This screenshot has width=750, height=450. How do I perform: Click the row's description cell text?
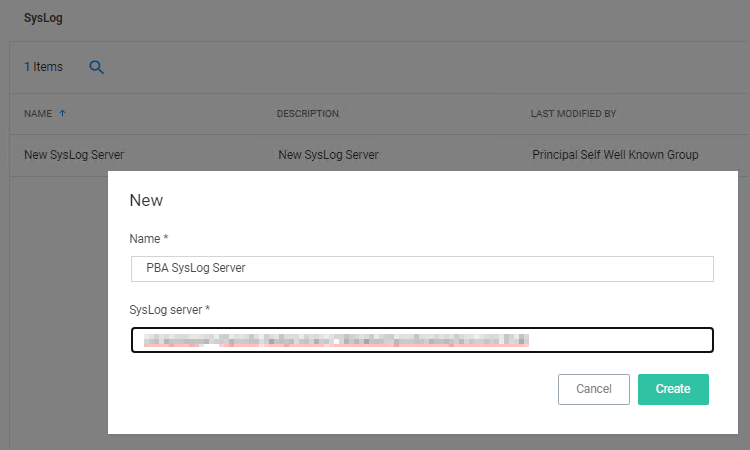[328, 155]
